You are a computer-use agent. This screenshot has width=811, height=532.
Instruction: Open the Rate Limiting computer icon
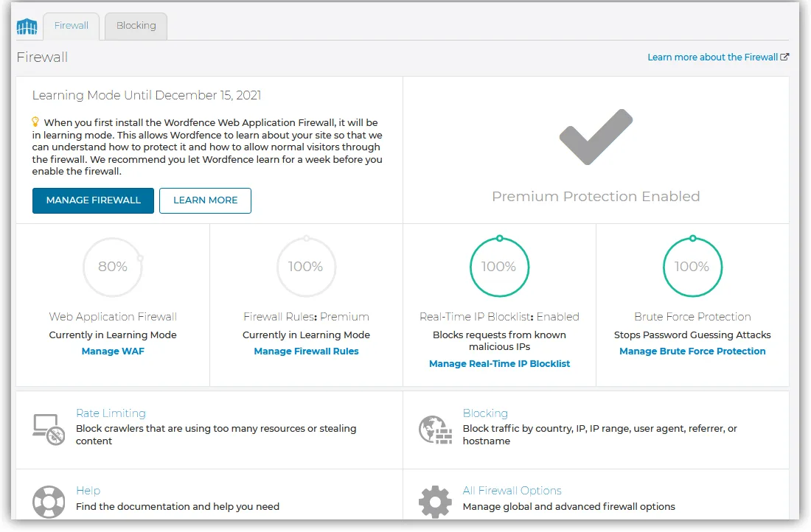click(49, 429)
